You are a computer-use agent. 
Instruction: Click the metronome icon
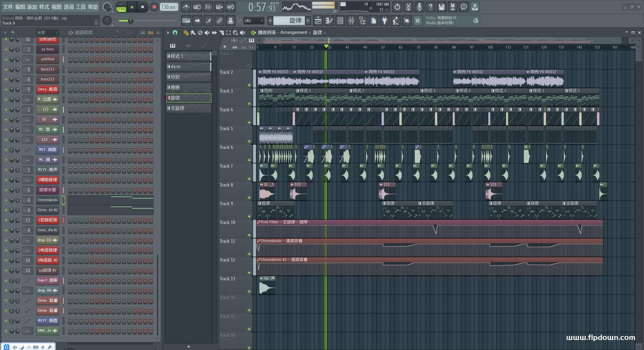coord(186,7)
